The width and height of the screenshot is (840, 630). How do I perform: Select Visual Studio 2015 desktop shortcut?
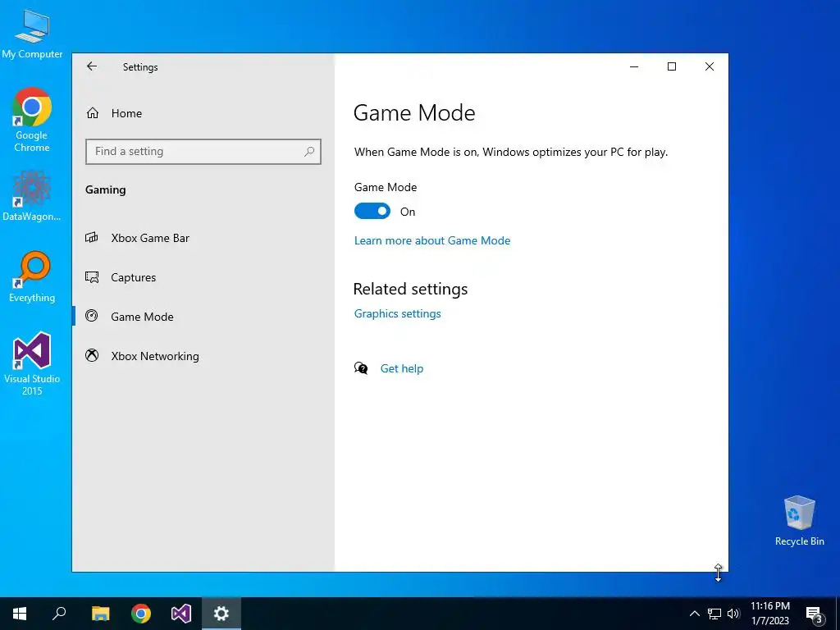tap(32, 363)
